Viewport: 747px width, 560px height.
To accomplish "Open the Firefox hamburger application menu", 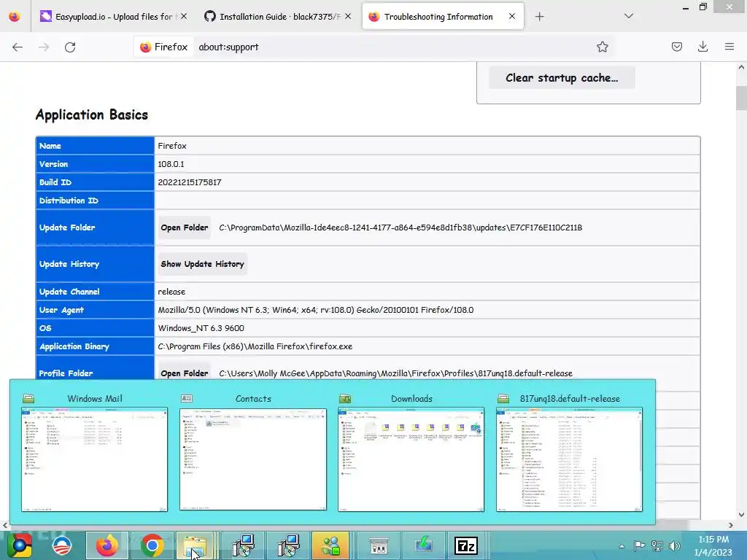I will [x=729, y=47].
